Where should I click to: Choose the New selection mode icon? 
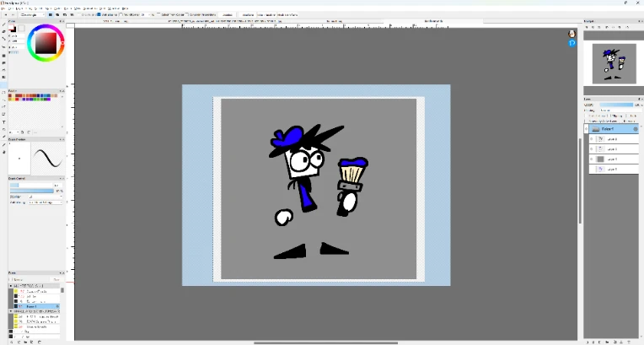tap(51, 15)
